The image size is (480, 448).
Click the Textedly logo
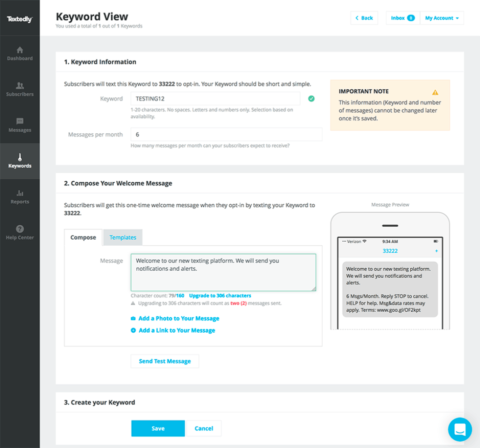[20, 19]
